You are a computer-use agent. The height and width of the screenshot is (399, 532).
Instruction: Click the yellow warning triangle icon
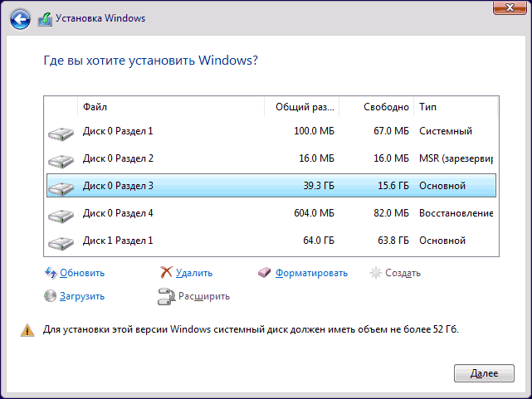(27, 330)
